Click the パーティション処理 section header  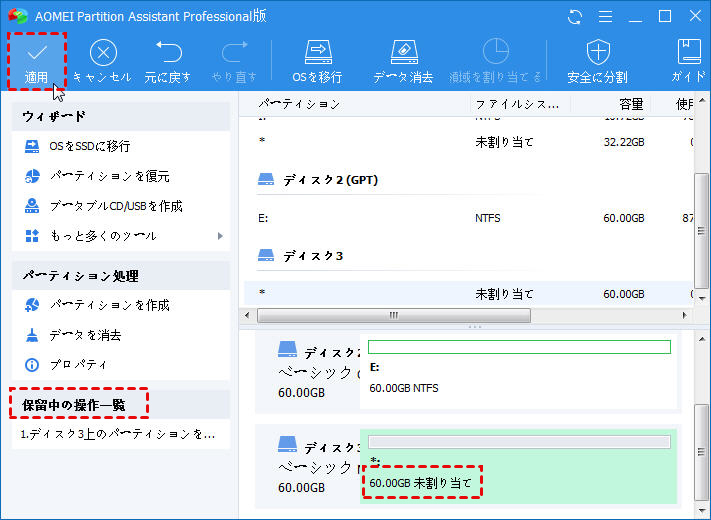[x=122, y=276]
